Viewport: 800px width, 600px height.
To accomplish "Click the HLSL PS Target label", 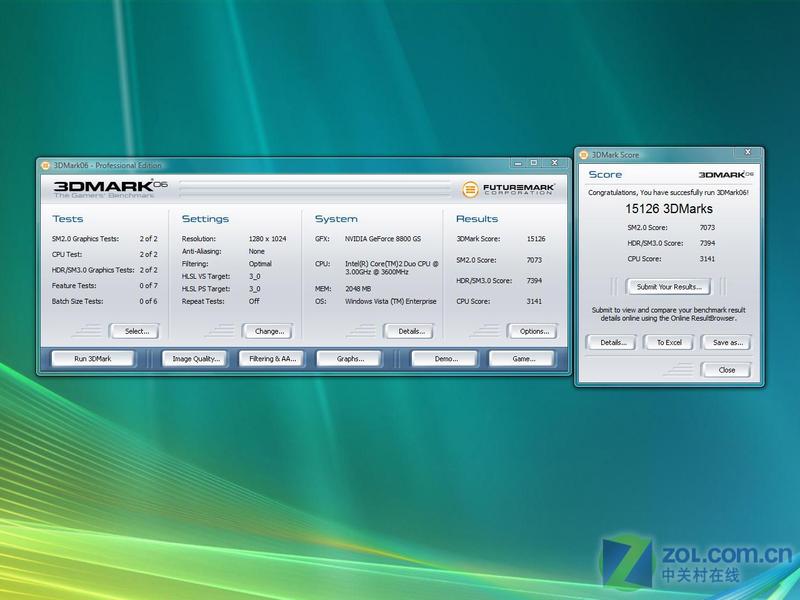I will [206, 289].
